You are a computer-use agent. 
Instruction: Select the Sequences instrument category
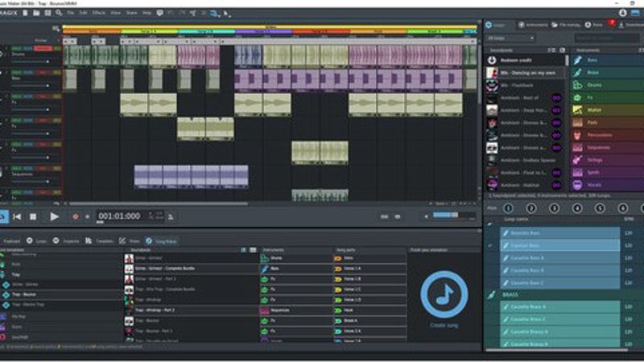coord(609,147)
